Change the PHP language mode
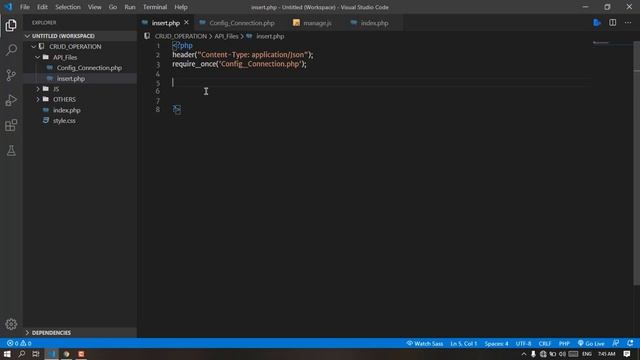The height and width of the screenshot is (360, 640). click(564, 343)
